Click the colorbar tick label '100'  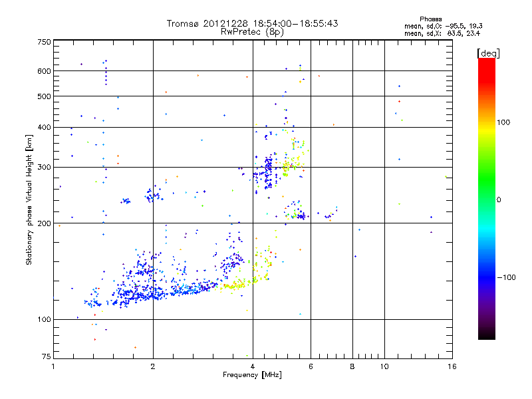click(x=503, y=122)
